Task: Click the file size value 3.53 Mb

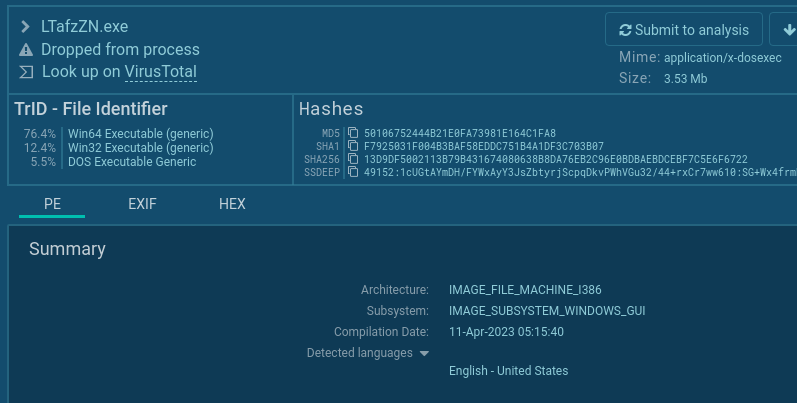Action: [685, 79]
